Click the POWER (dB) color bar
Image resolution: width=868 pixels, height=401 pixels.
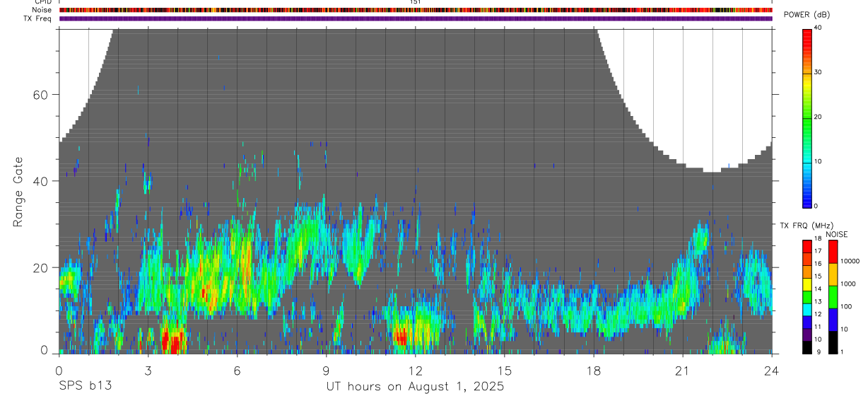tap(807, 117)
